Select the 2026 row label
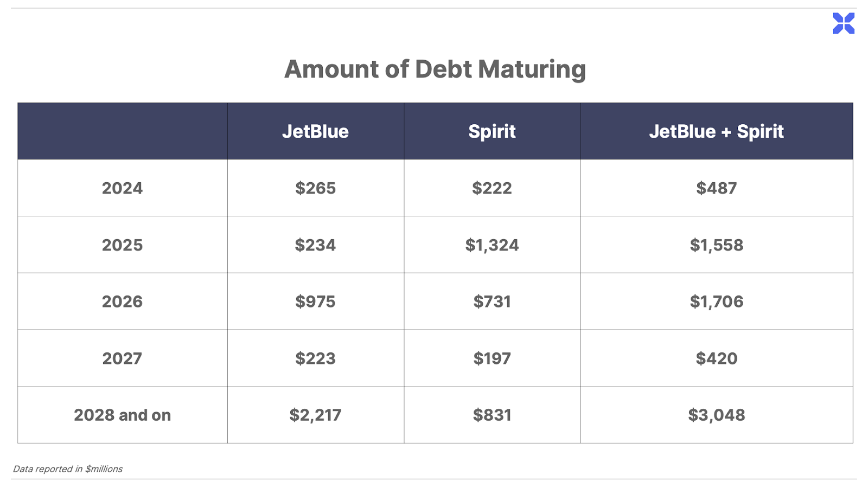The width and height of the screenshot is (868, 488). pos(122,301)
